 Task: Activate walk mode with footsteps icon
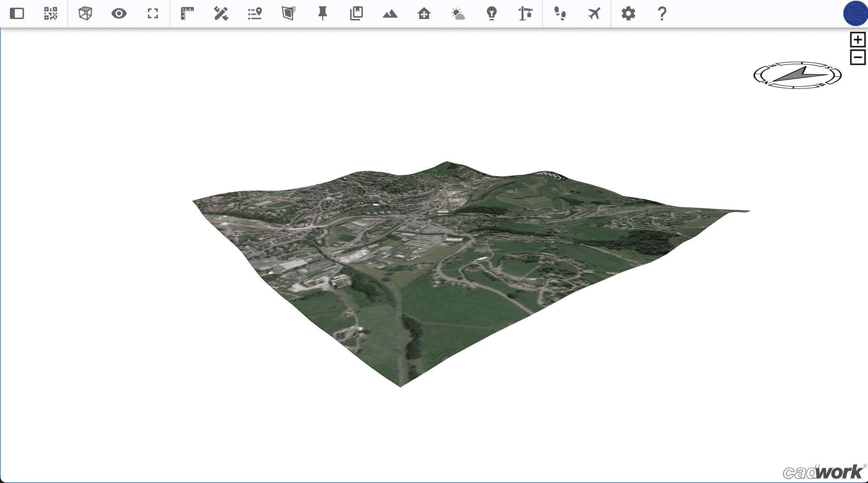click(x=560, y=14)
